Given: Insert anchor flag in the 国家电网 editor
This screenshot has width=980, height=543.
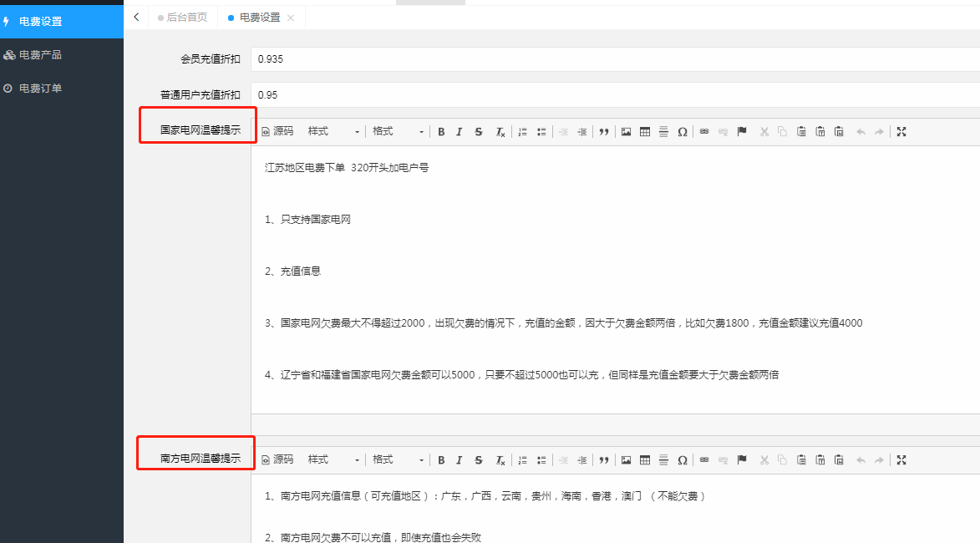Looking at the screenshot, I should coord(742,132).
